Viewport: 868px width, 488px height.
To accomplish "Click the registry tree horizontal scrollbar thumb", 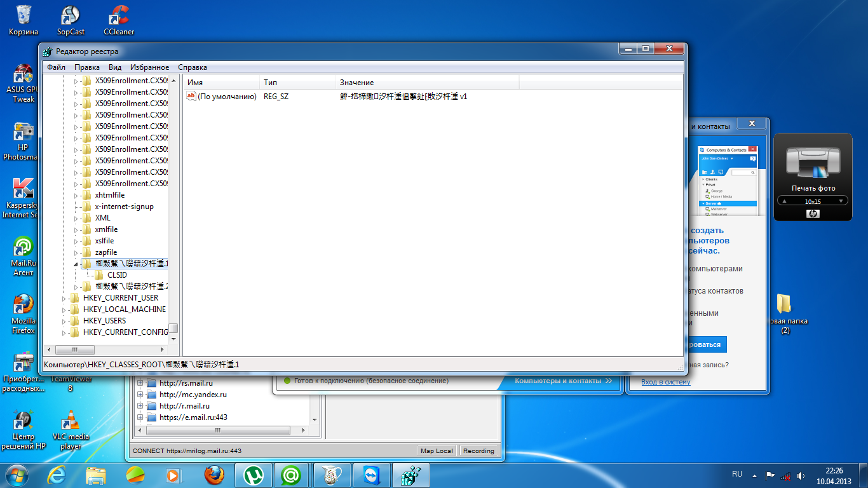I will pos(74,349).
